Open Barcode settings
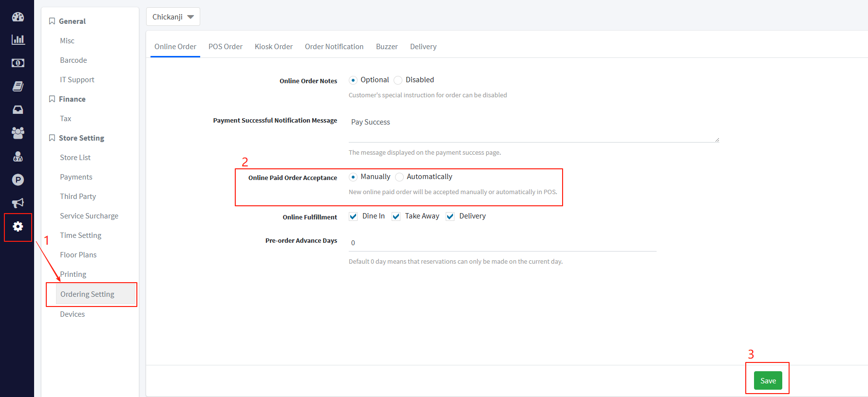The height and width of the screenshot is (397, 868). coord(74,60)
